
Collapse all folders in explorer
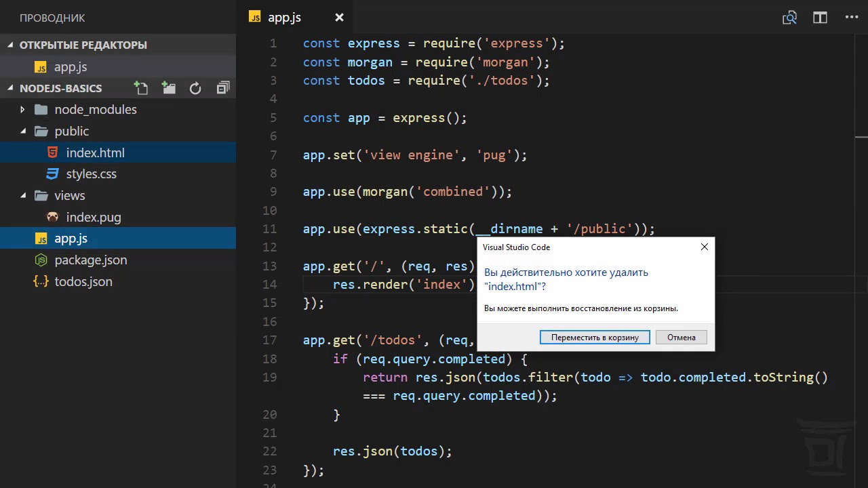(x=222, y=88)
